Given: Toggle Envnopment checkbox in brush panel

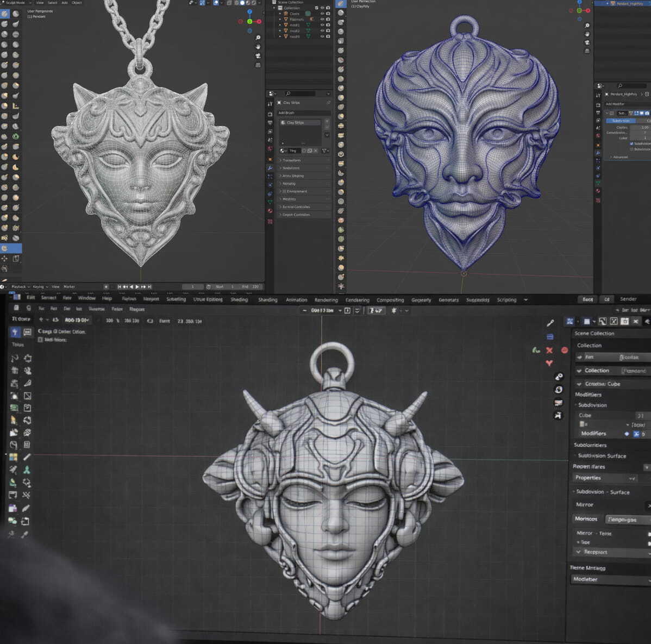Looking at the screenshot, I should (x=284, y=191).
